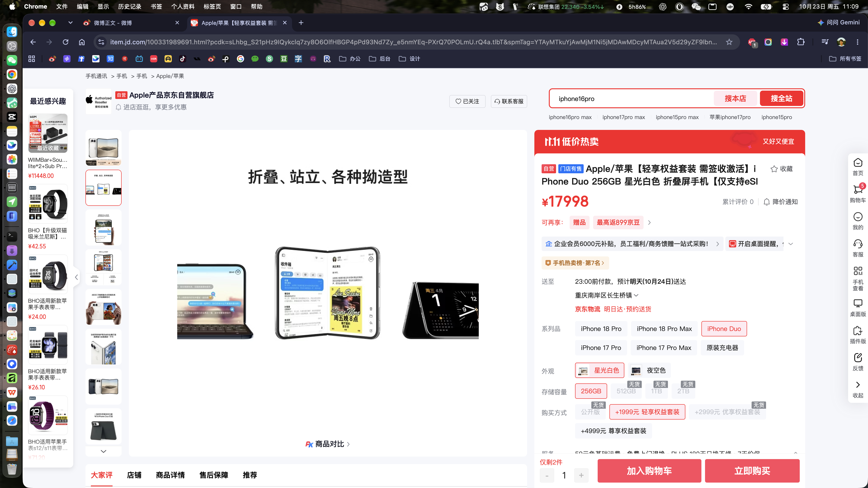The height and width of the screenshot is (488, 868).
Task: Select the iPhone 17 Pro series option
Action: [601, 348]
